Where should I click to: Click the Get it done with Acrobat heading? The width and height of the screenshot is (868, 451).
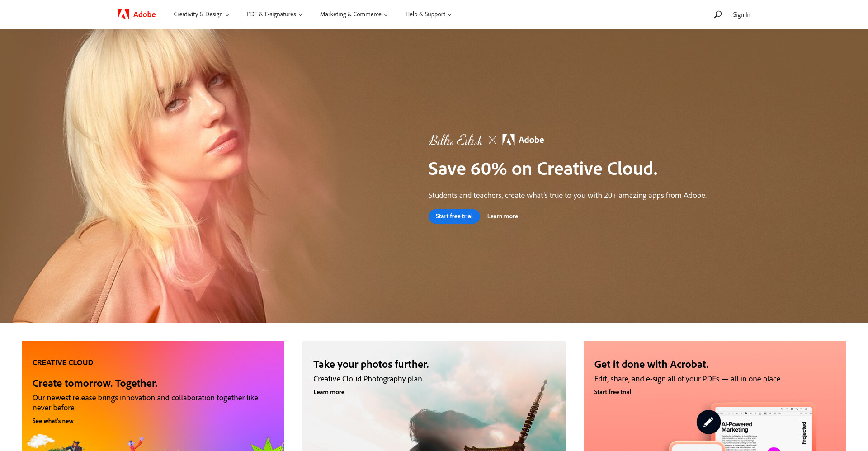(651, 364)
